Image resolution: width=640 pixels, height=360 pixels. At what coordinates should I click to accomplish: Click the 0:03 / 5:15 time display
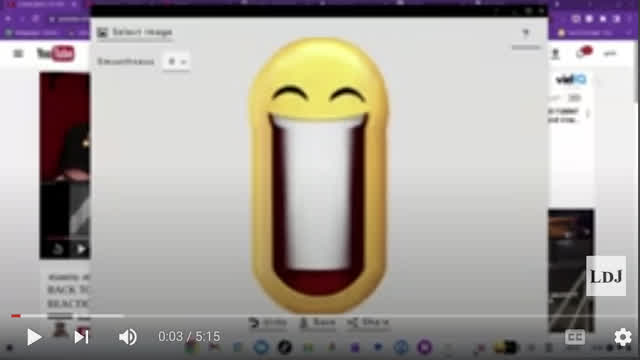pyautogui.click(x=189, y=337)
